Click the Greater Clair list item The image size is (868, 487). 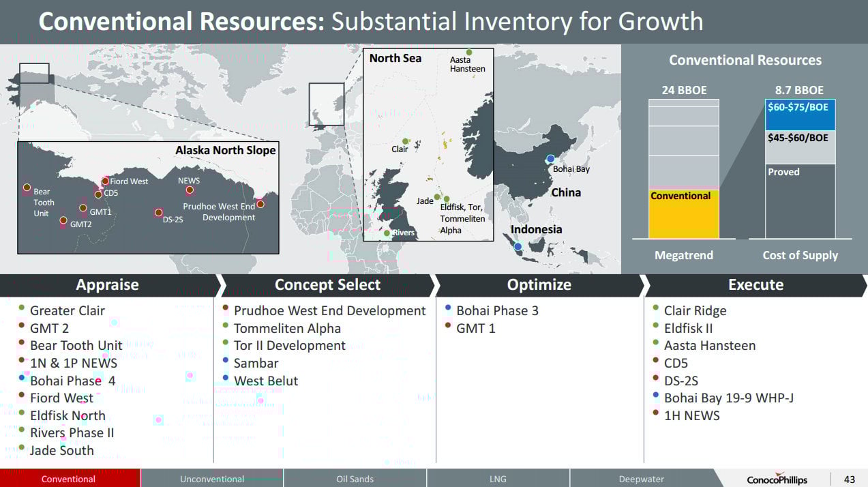point(67,311)
